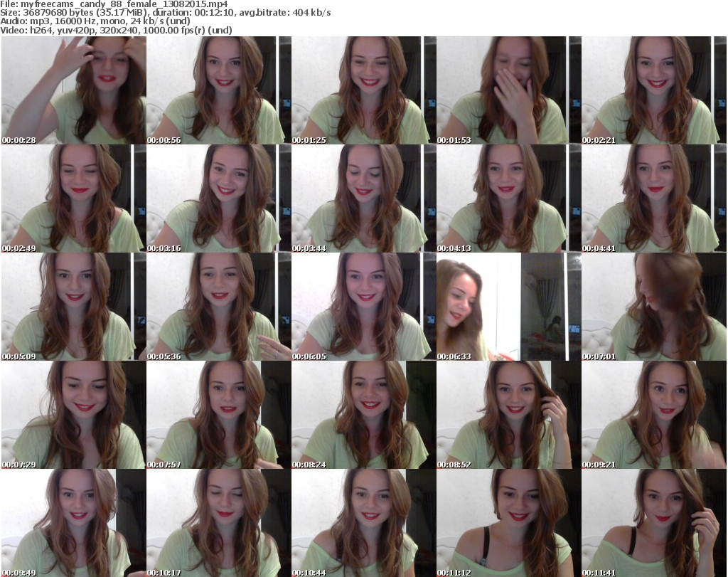Click the thumbnail timestamped 00:02:49
Screen dimensions: 728x577
point(74,198)
